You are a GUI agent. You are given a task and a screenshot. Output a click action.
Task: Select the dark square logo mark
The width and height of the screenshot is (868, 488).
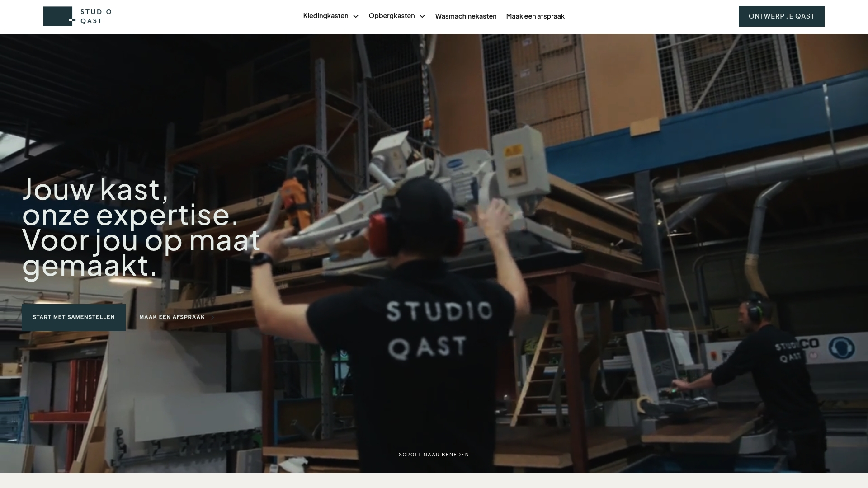pos(58,15)
